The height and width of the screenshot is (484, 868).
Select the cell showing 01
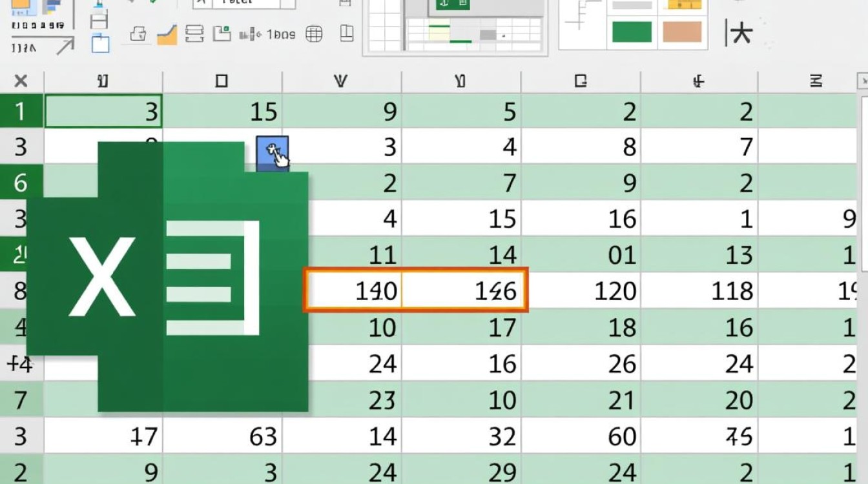point(581,255)
